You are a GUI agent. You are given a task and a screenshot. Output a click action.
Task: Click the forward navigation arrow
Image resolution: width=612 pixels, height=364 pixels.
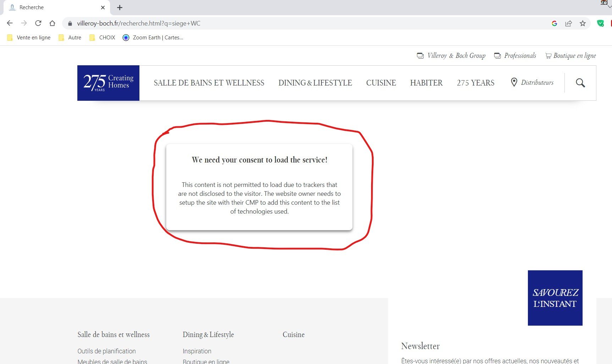point(24,23)
